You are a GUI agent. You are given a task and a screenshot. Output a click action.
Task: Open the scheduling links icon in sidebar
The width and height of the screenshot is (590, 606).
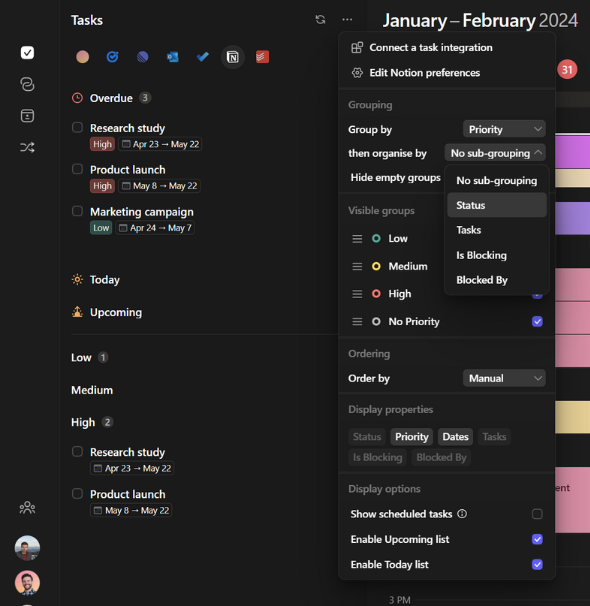(27, 84)
